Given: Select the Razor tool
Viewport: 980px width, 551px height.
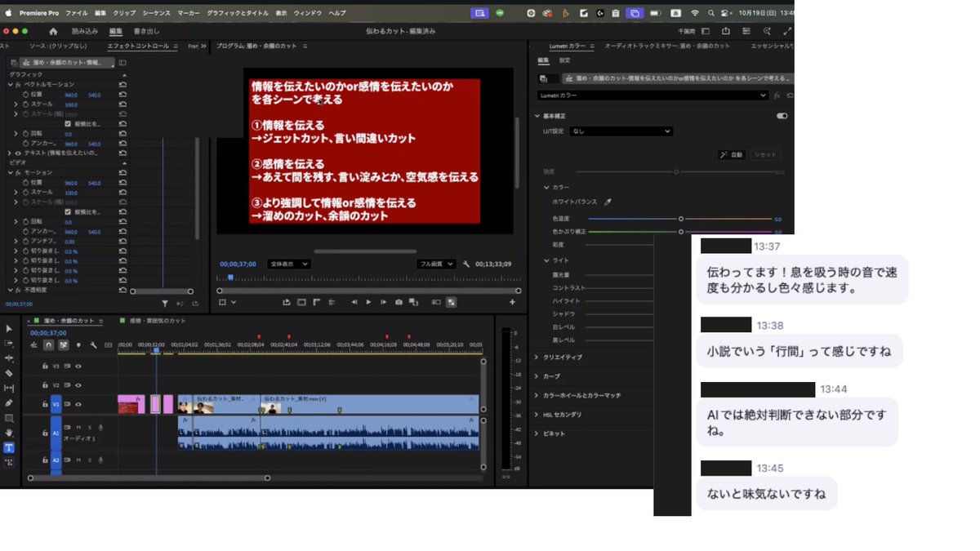Looking at the screenshot, I should [x=9, y=373].
